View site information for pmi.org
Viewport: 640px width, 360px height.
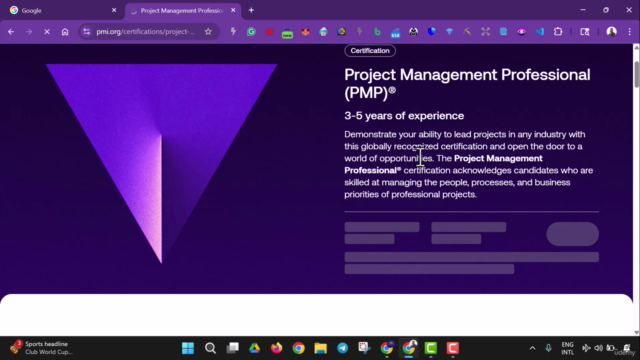[x=87, y=31]
